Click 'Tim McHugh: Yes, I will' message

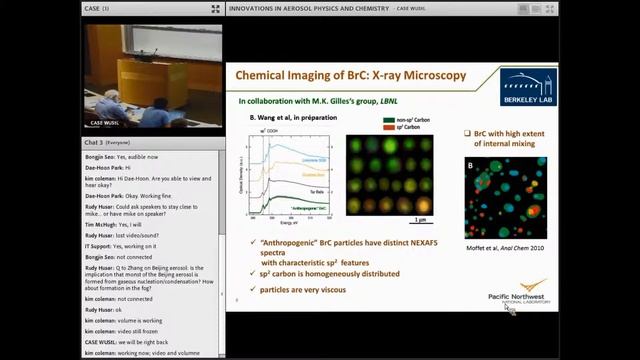tap(113, 225)
